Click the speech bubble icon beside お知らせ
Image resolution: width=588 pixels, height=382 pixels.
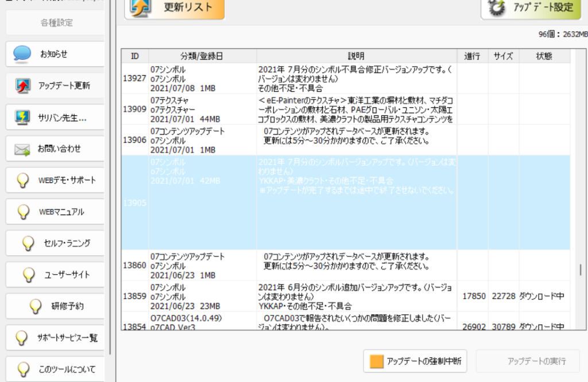(22, 54)
